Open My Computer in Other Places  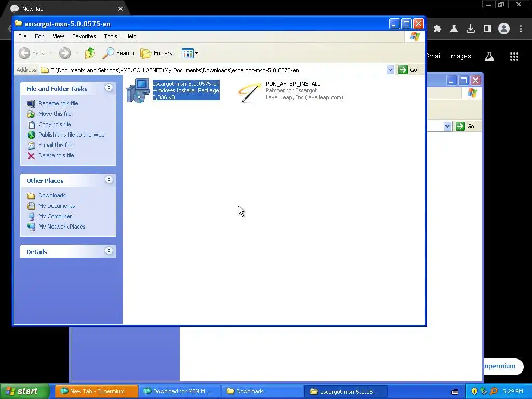[x=55, y=216]
